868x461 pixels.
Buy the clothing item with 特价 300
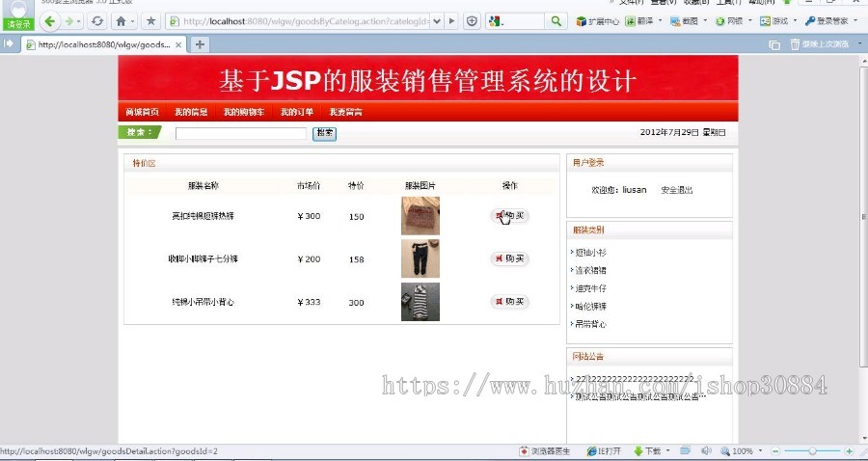[510, 302]
